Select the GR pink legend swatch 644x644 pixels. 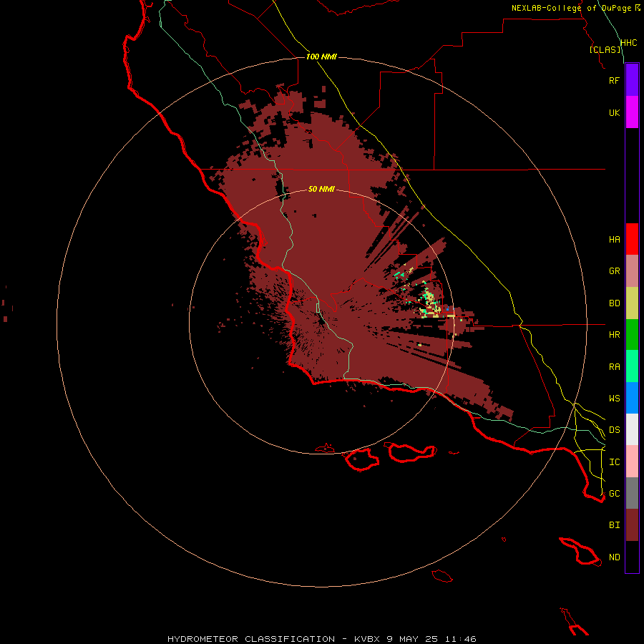point(632,270)
